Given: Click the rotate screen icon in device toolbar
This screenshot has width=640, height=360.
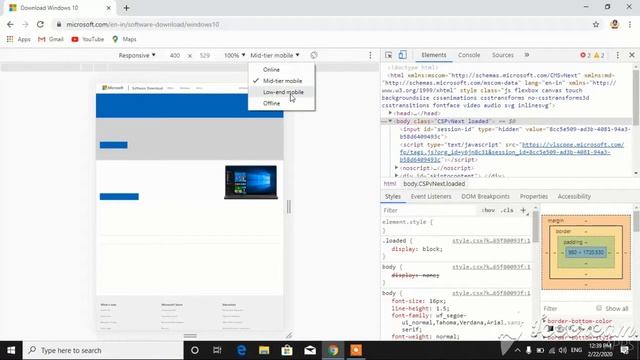Looking at the screenshot, I should (x=313, y=55).
